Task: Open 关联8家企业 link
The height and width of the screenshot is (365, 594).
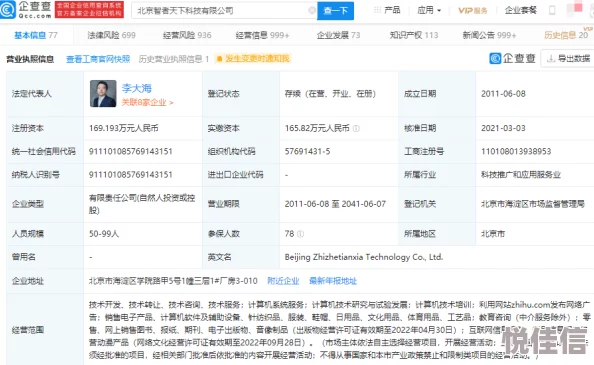Action: point(147,103)
